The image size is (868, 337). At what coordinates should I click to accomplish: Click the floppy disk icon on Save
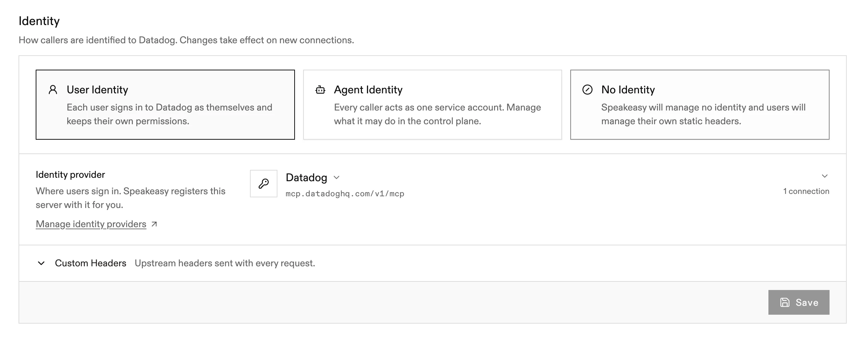(x=785, y=302)
